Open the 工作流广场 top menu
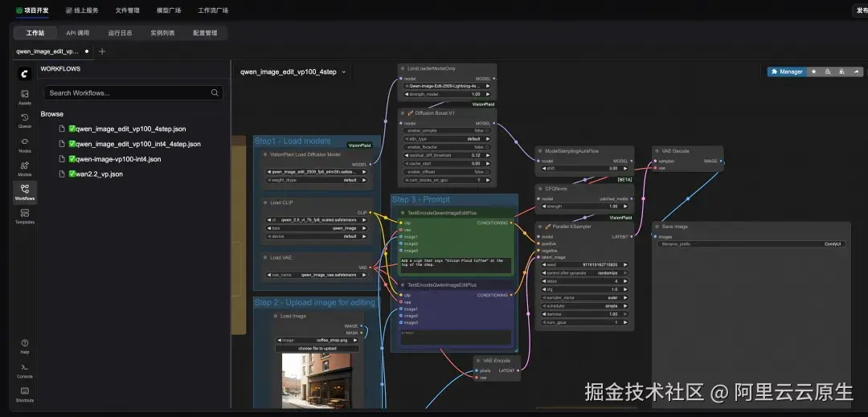This screenshot has width=868, height=417. [x=213, y=10]
